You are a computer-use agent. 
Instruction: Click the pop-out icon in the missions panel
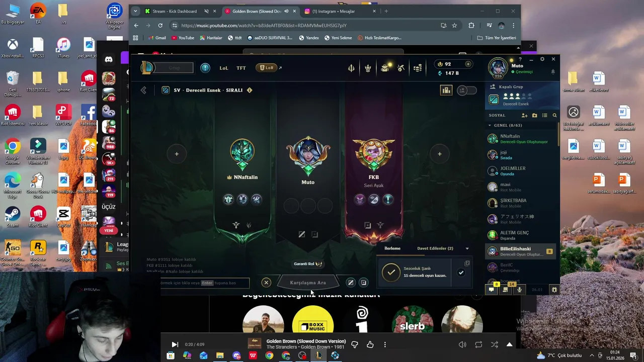click(x=467, y=263)
